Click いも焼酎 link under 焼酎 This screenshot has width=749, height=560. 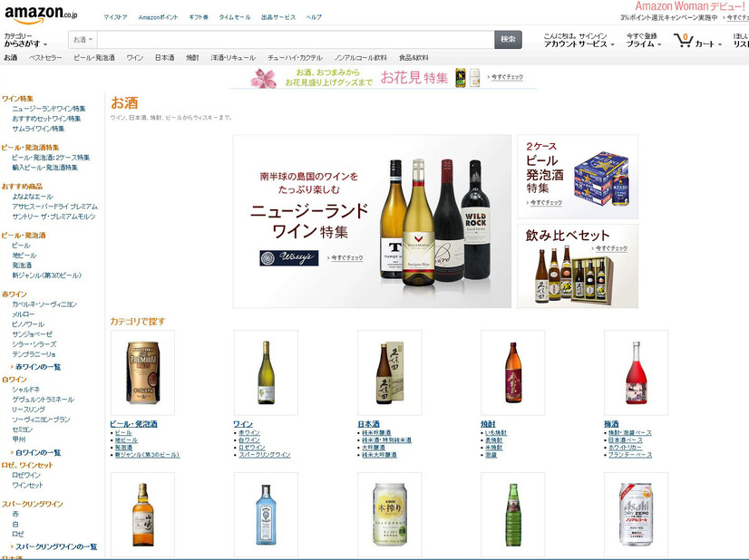[x=496, y=432]
